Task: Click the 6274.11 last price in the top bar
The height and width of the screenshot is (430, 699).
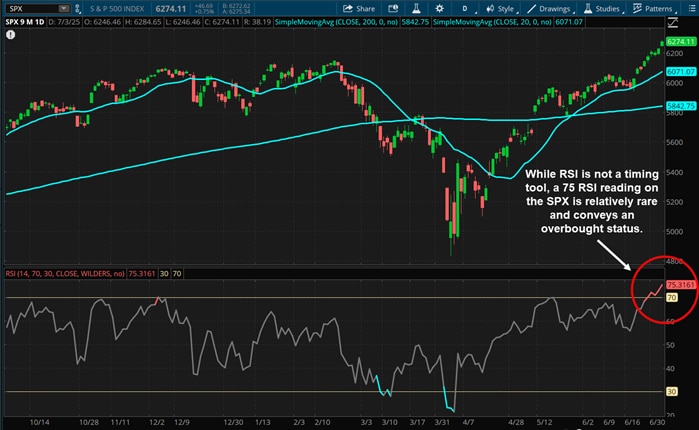Action: 171,8
